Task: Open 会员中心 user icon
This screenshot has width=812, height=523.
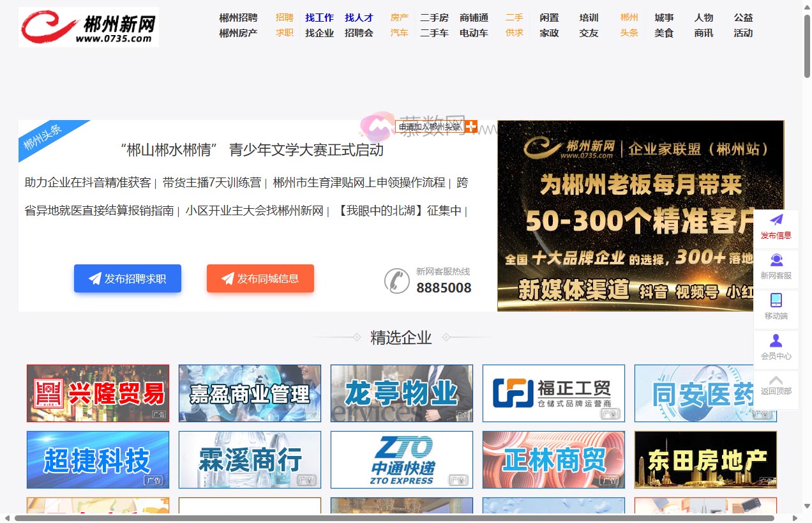Action: pos(776,341)
